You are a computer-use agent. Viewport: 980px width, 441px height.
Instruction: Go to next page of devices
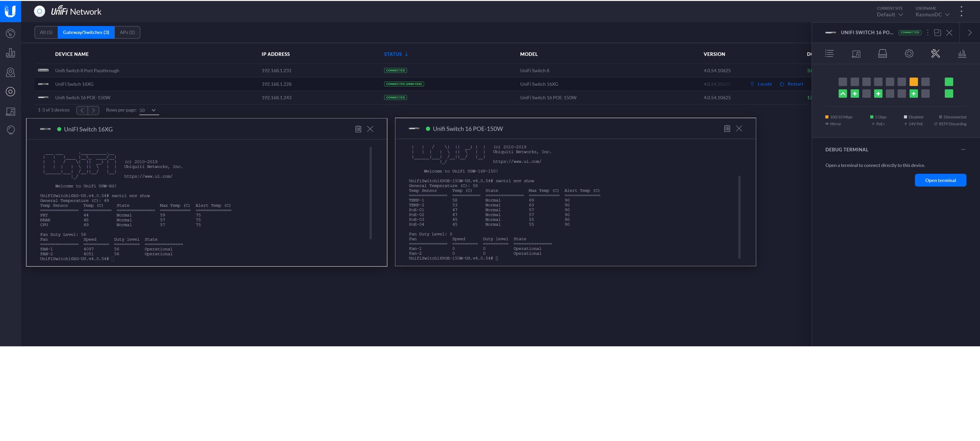tap(93, 110)
